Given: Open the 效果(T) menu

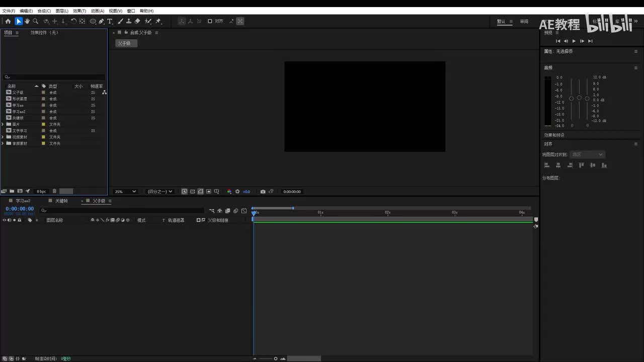Looking at the screenshot, I should [x=79, y=11].
